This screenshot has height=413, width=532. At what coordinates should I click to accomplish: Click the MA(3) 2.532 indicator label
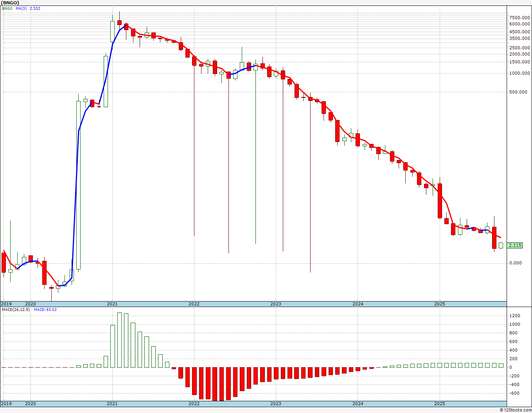click(28, 8)
